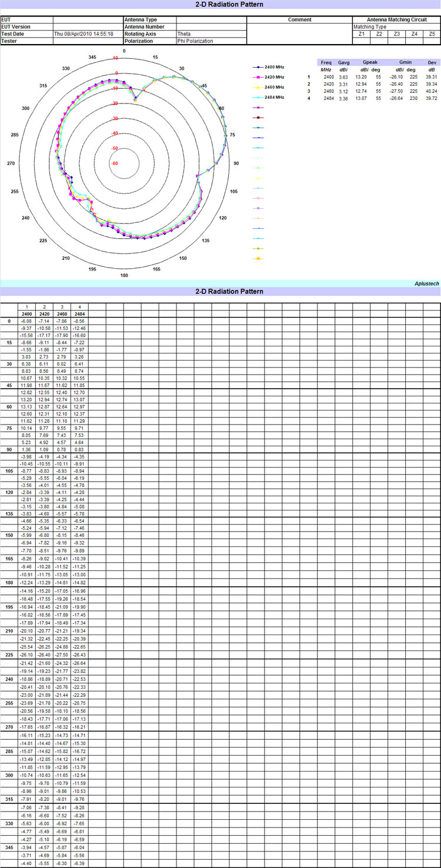The width and height of the screenshot is (441, 868).
Task: Click the Z3 column header
Action: coord(397,34)
